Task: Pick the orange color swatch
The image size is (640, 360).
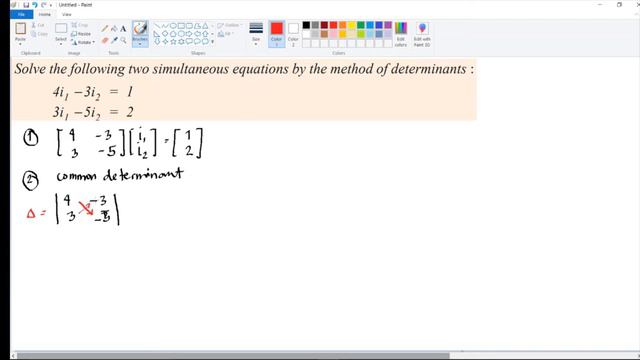Action: click(342, 25)
